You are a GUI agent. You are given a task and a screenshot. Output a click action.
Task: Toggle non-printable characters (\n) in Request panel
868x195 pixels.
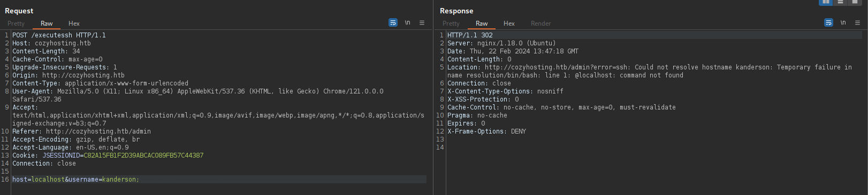point(408,22)
